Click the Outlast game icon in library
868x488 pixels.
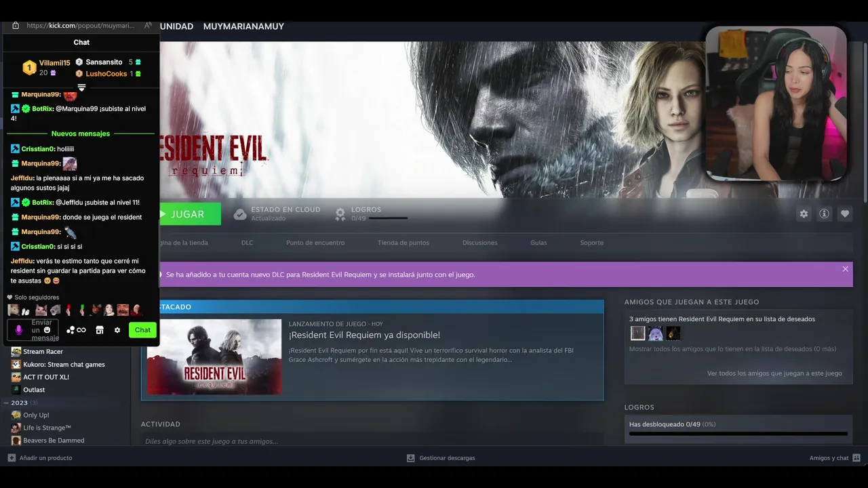pyautogui.click(x=16, y=390)
